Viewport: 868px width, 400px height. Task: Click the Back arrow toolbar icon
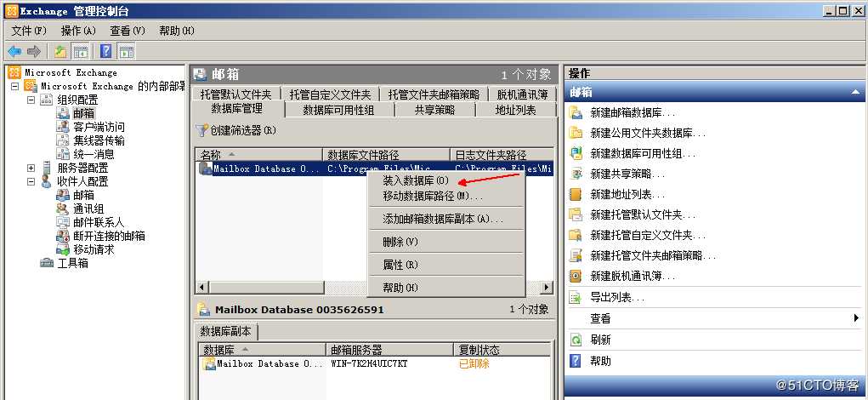pos(14,52)
